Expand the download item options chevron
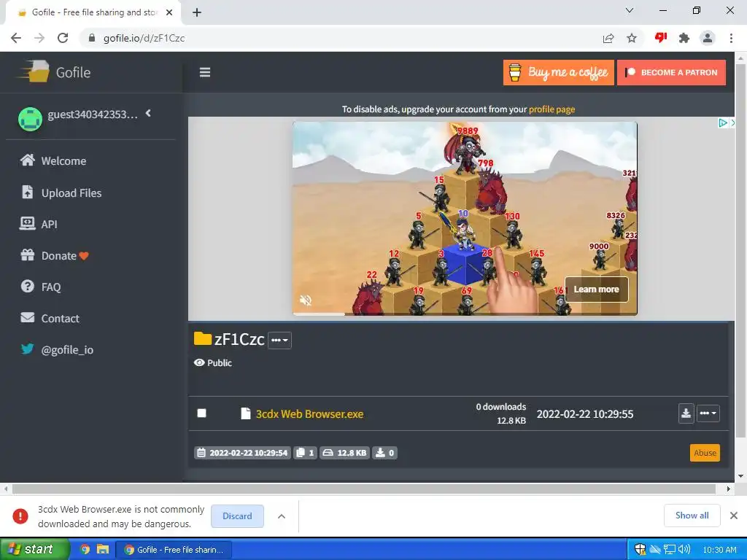Screen dimensions: 747x560 coord(282,516)
